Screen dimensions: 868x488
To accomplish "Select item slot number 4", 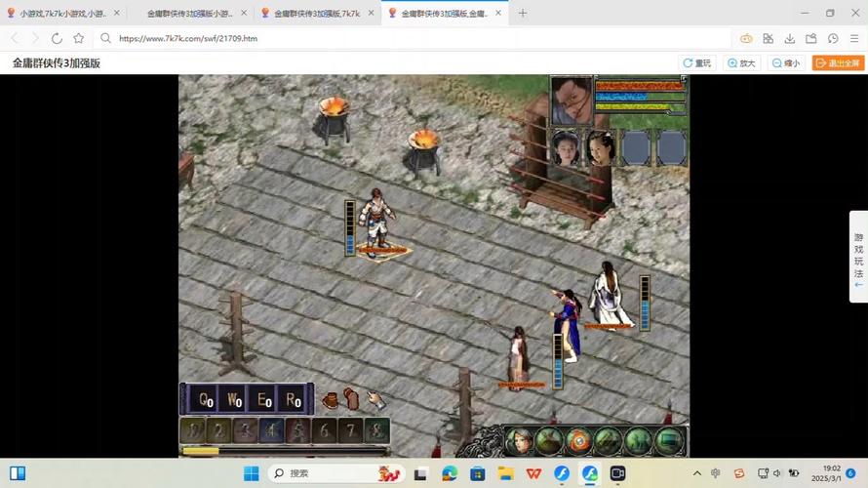I will [x=271, y=431].
